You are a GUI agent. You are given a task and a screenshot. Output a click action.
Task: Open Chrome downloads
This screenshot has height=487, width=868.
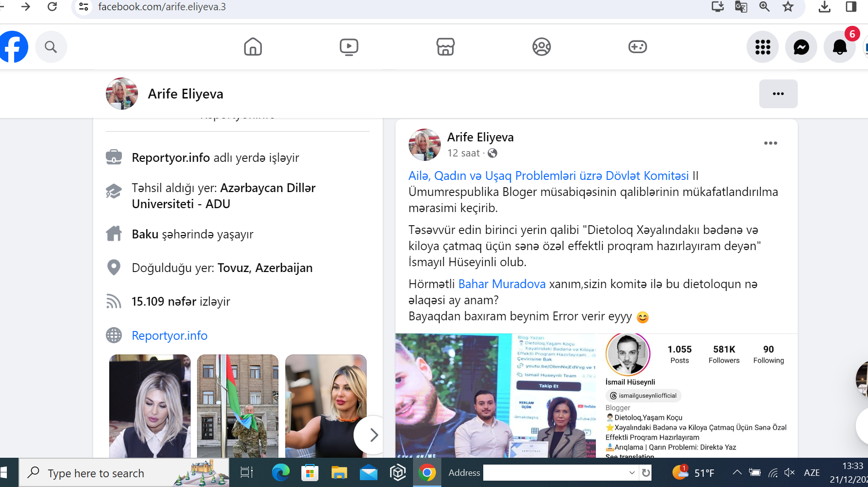click(825, 7)
